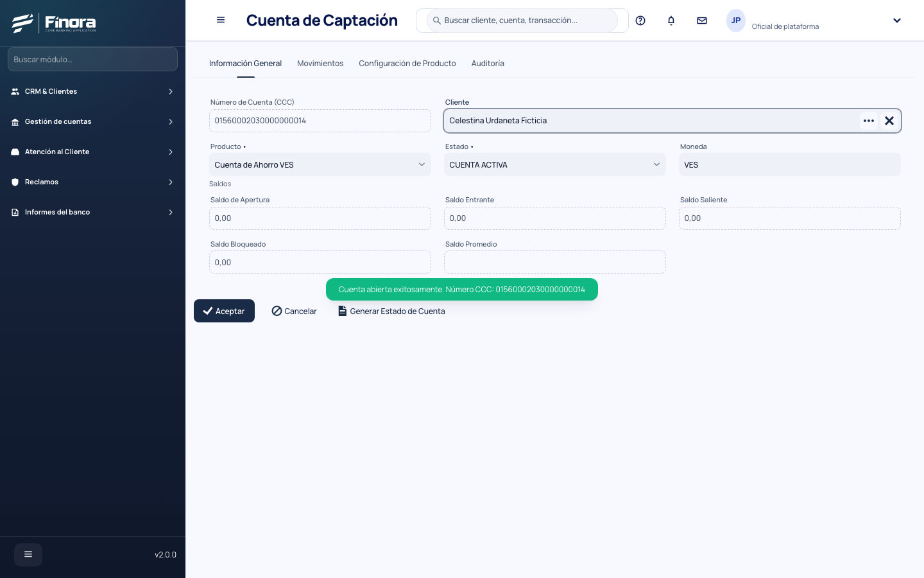Open the messages envelope icon
924x578 pixels.
702,21
